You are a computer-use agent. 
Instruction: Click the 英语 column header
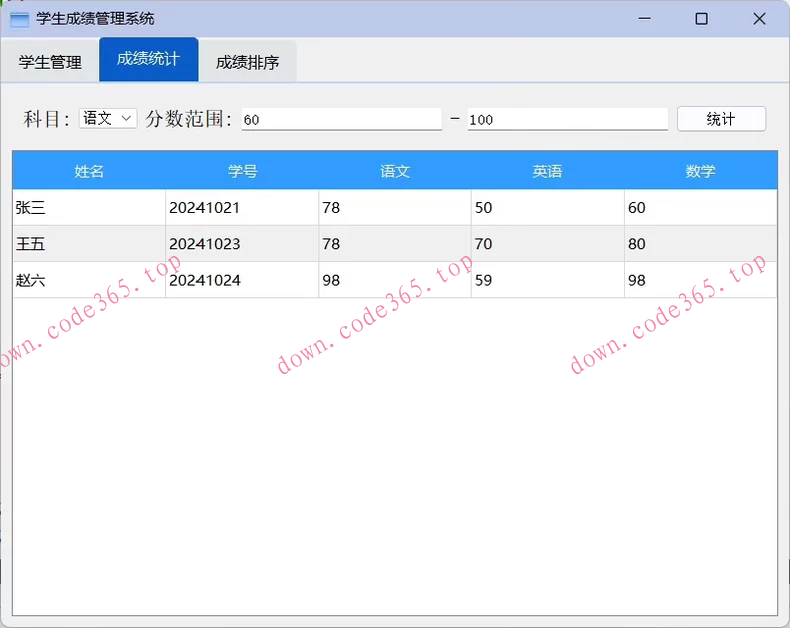click(x=547, y=171)
